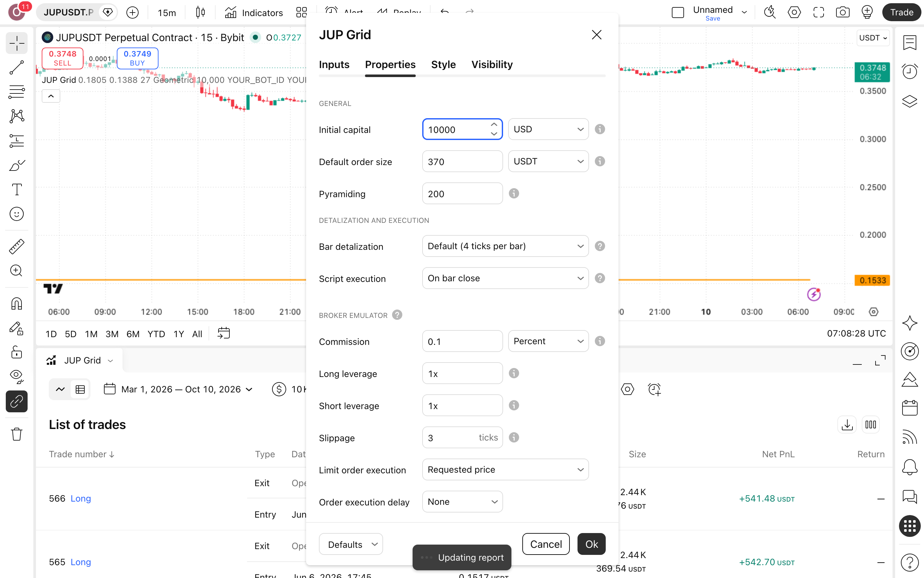
Task: Choose the text annotation tool
Action: tap(16, 189)
